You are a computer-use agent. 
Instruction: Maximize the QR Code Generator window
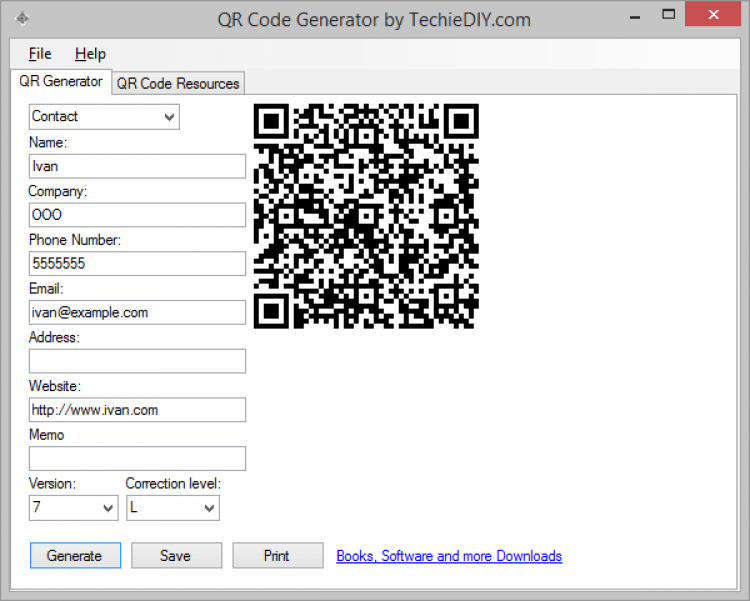point(668,15)
